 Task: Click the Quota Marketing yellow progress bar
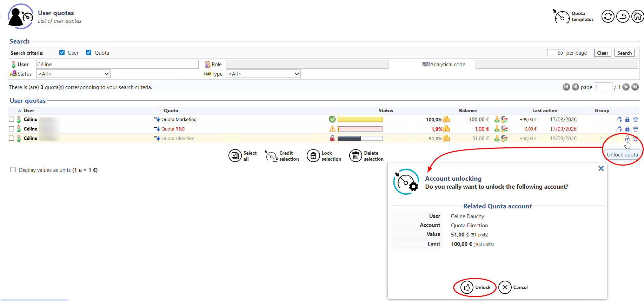[360, 120]
